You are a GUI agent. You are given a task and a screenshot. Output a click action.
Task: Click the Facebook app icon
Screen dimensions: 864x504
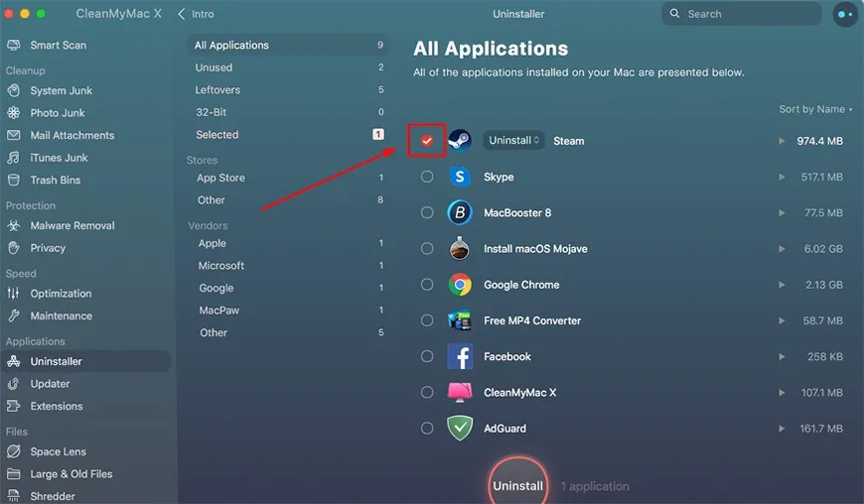click(x=460, y=356)
